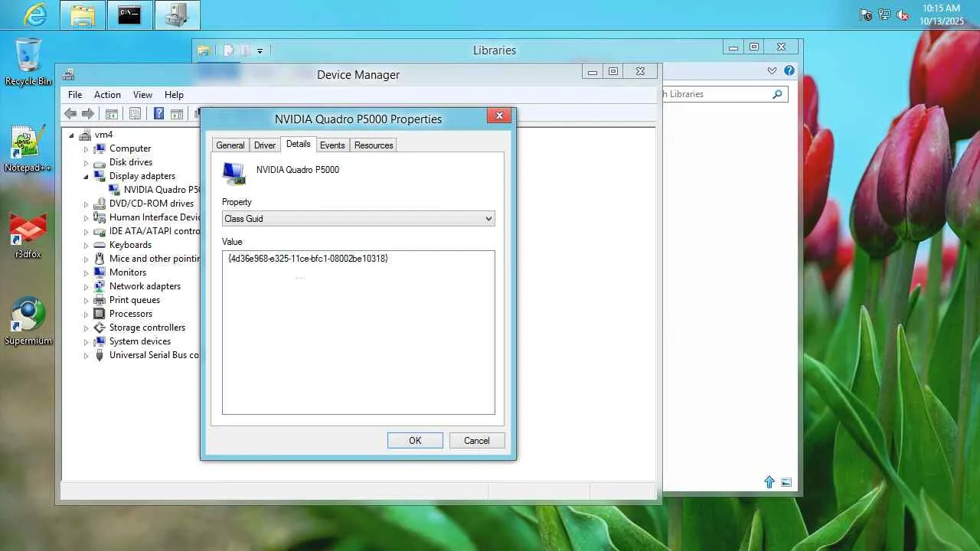Collapse the Display adapters tree node
The height and width of the screenshot is (551, 980).
tap(87, 177)
